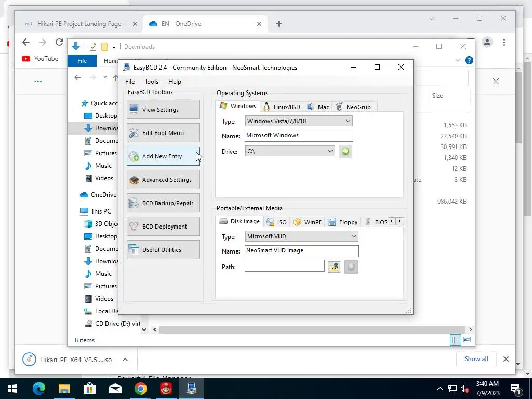Edit the NeoSmart VHD Image name field
The width and height of the screenshot is (532, 399).
[x=302, y=251]
